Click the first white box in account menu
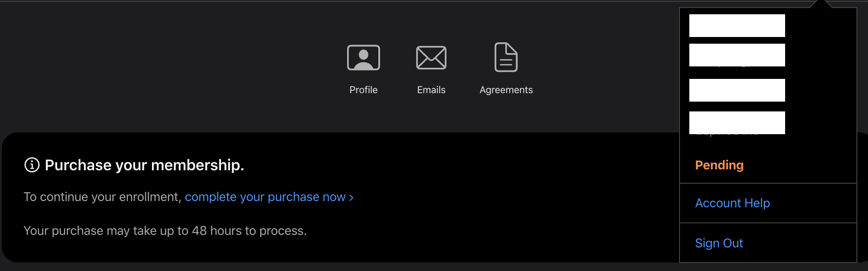 click(737, 26)
